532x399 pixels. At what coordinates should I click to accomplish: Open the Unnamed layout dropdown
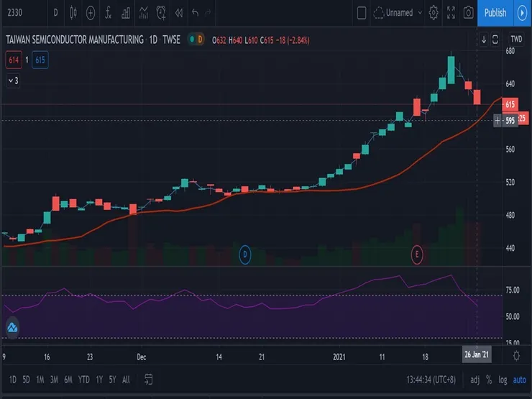click(398, 13)
